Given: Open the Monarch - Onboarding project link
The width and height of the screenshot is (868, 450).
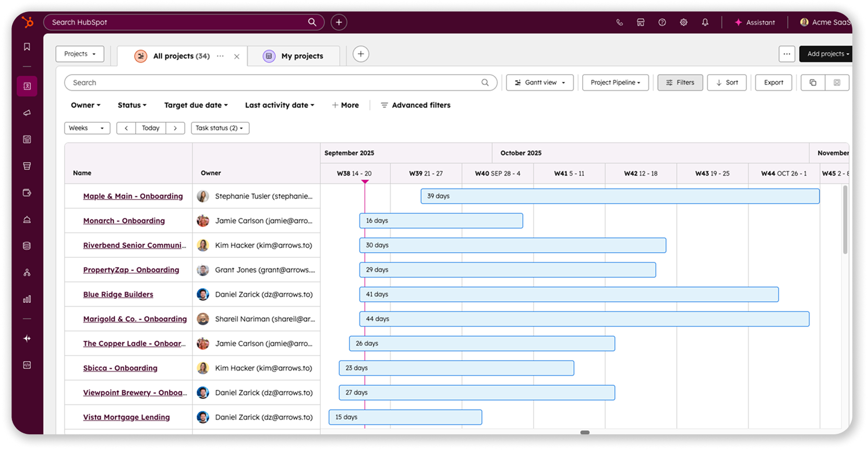Looking at the screenshot, I should click(x=124, y=221).
